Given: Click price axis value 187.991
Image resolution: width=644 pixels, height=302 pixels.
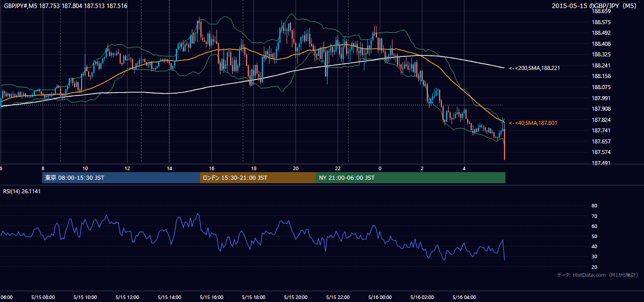Looking at the screenshot, I should [x=601, y=98].
